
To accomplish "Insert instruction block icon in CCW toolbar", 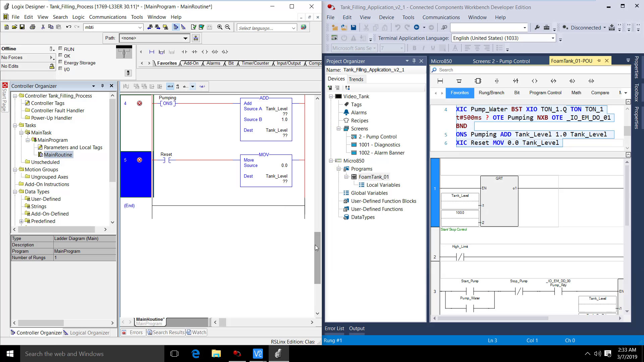I will point(478,81).
